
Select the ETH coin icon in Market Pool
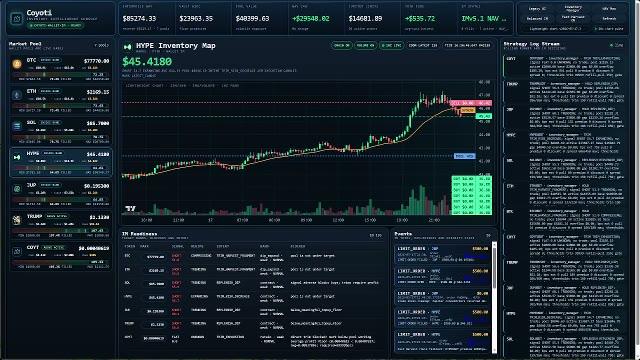17,95
